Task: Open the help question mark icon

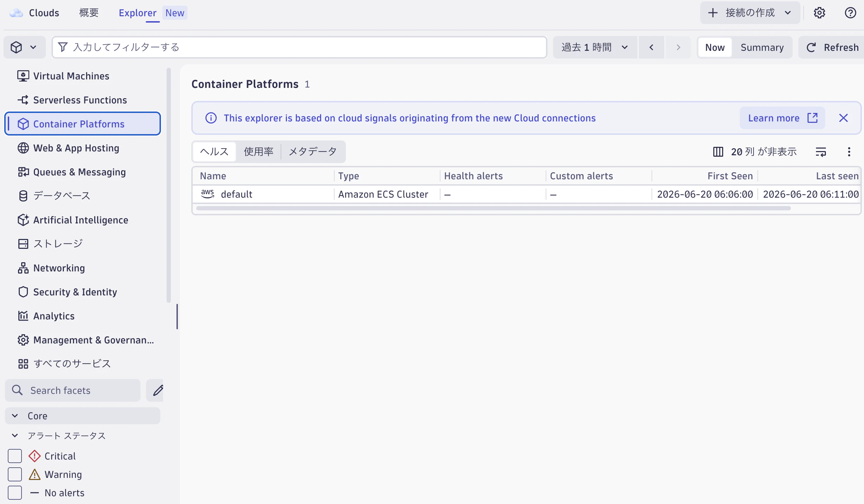Action: pyautogui.click(x=850, y=13)
